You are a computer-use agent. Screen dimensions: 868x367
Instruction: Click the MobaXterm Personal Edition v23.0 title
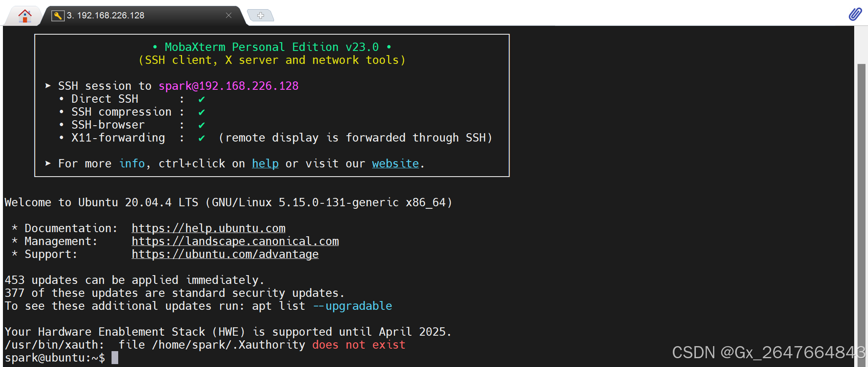tap(272, 47)
